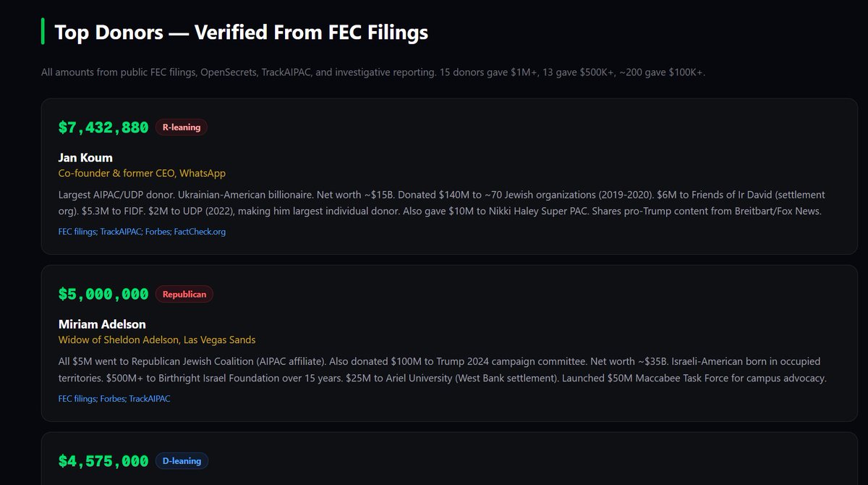Click Miriam Adelson's description paragraph
This screenshot has width=868, height=485.
(441, 369)
